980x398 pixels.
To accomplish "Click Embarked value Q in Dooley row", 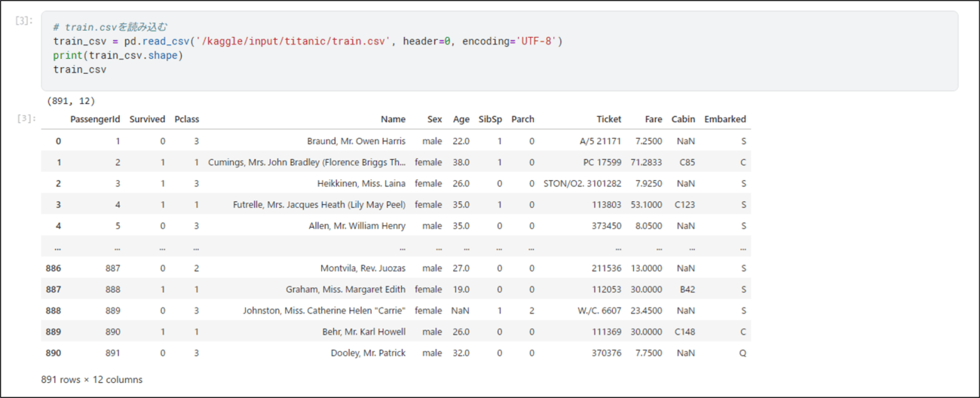I will 743,353.
